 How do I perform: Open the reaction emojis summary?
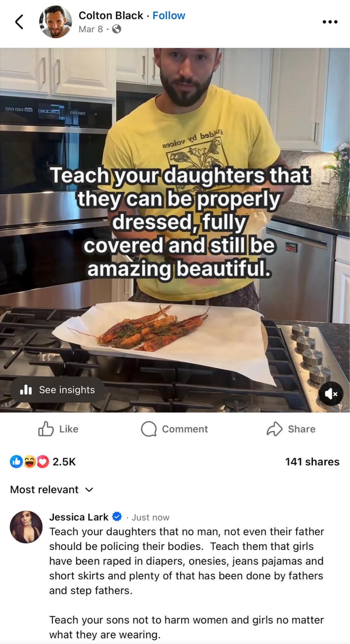click(x=29, y=462)
